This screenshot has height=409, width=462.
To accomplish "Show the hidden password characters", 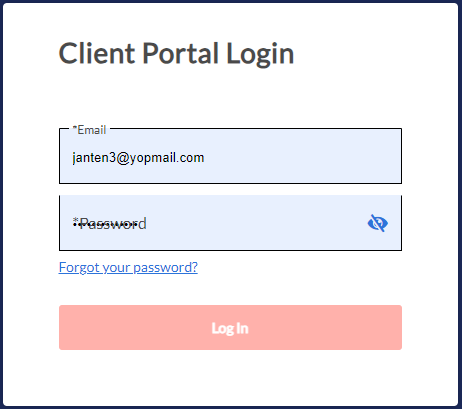I will pos(378,223).
